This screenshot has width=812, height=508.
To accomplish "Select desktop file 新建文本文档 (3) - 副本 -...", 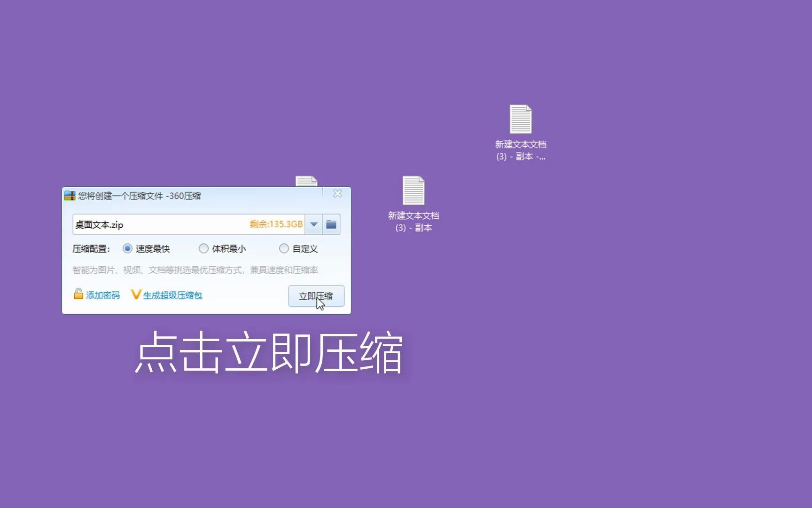I will point(521,133).
